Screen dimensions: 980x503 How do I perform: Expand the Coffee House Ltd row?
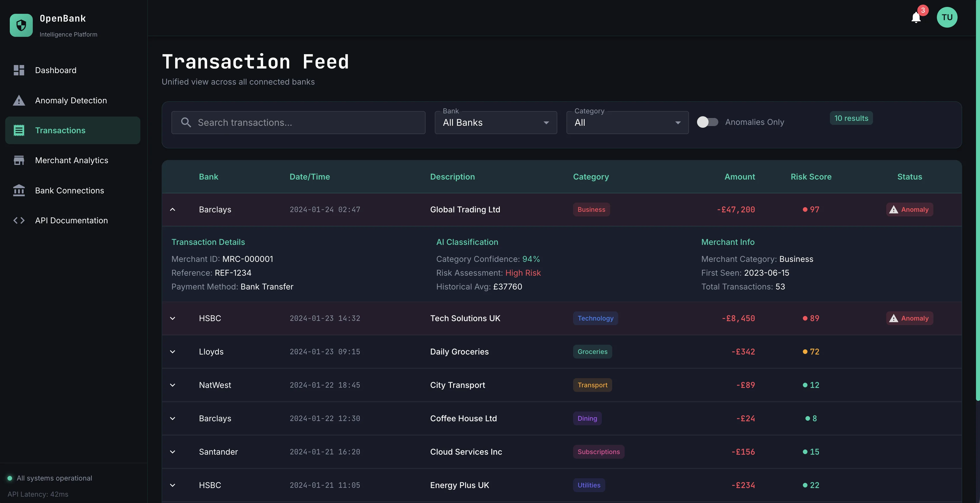[173, 418]
